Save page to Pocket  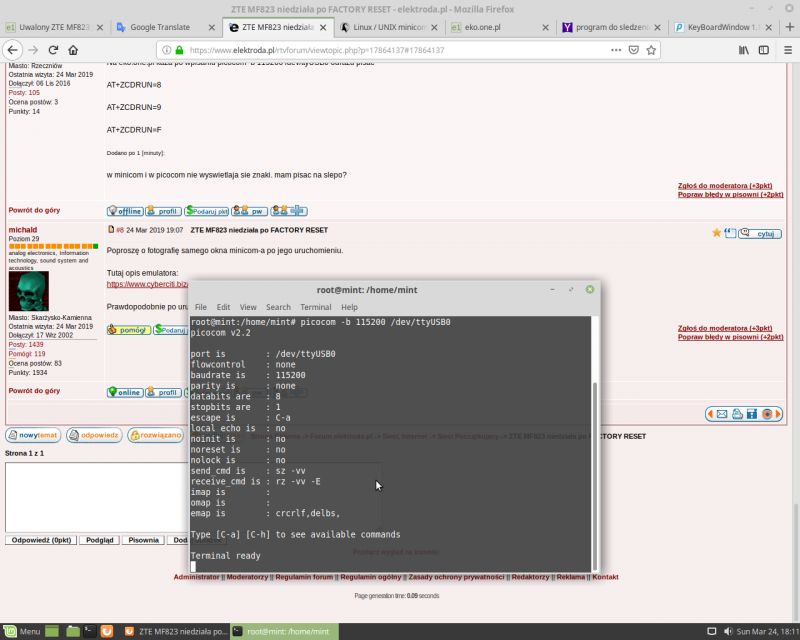click(x=634, y=50)
